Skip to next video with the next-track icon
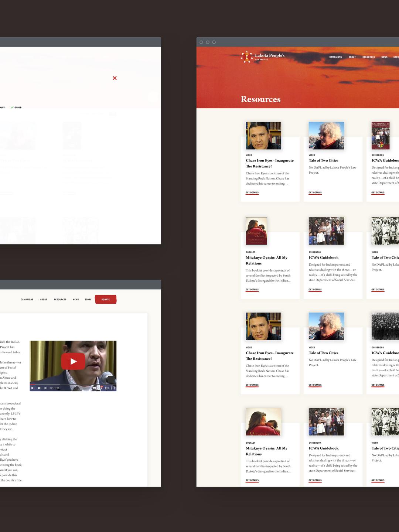 [x=40, y=388]
